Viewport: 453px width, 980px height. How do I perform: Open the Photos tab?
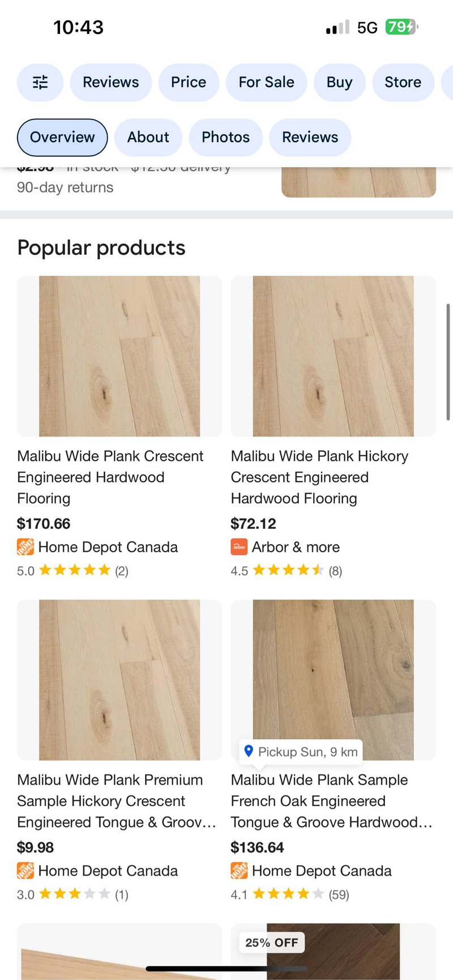click(225, 137)
